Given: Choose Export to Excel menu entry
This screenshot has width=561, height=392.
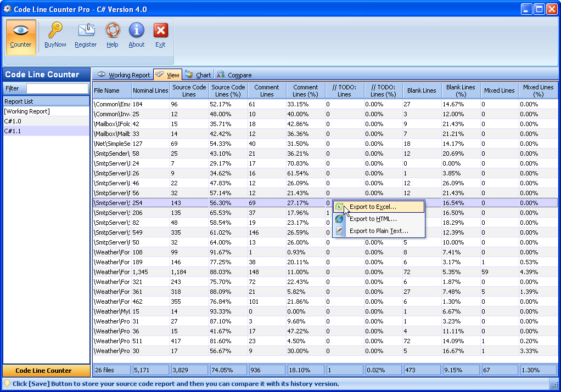Looking at the screenshot, I should (x=379, y=207).
